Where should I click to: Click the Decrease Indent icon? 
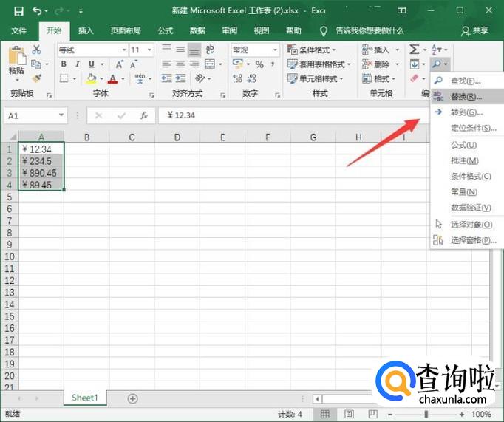click(166, 78)
